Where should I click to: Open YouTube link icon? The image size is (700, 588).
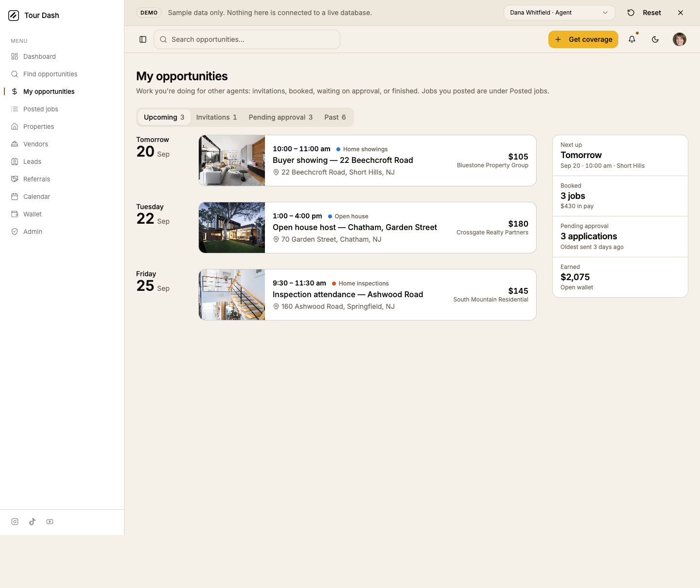50,521
